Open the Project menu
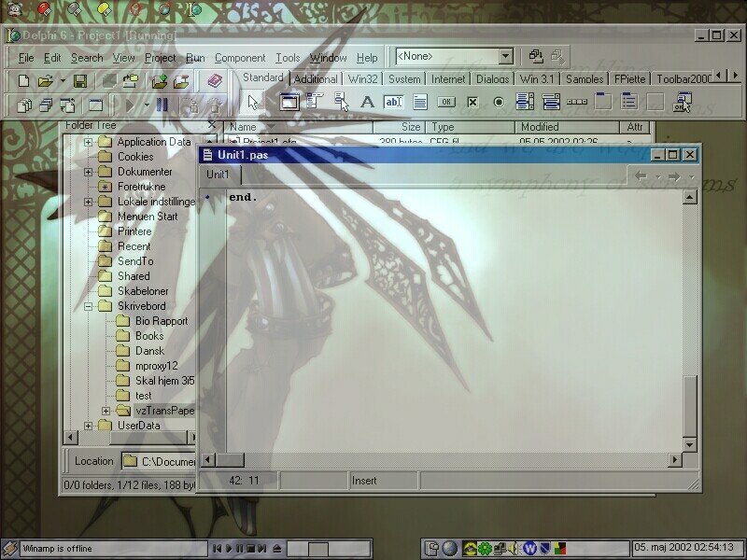This screenshot has height=560, width=747. point(160,58)
